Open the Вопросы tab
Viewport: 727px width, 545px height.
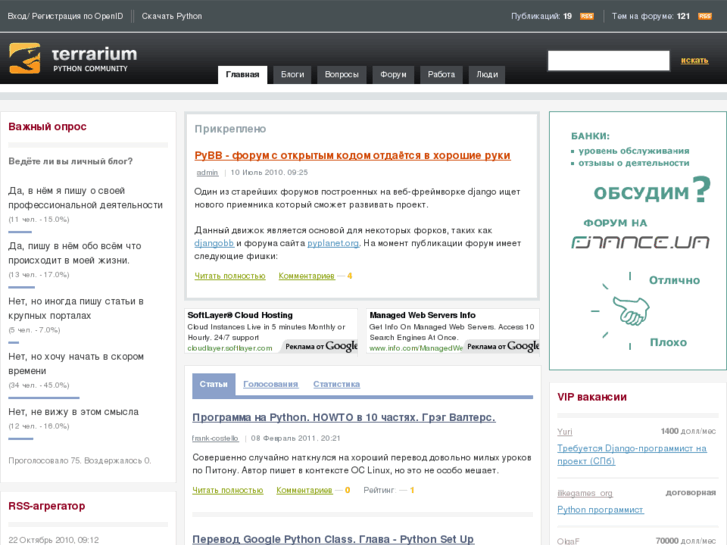[x=342, y=75]
